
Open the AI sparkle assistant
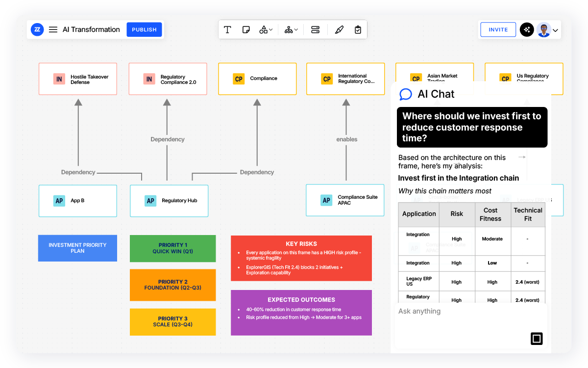tap(527, 29)
